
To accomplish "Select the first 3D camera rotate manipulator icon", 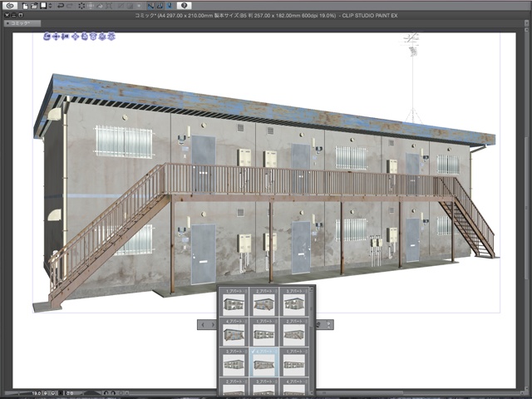I will (47, 37).
